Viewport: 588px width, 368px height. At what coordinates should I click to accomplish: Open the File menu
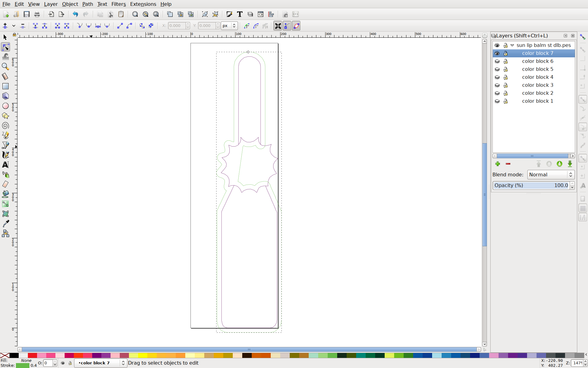(6, 4)
